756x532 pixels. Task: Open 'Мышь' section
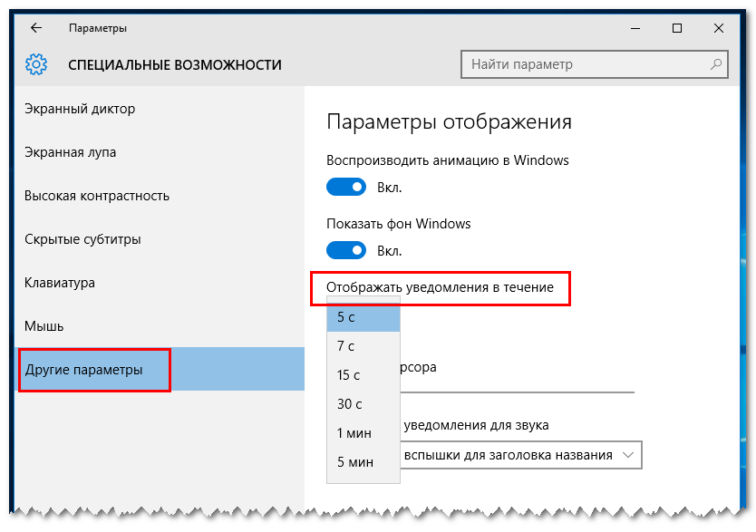pyautogui.click(x=160, y=326)
